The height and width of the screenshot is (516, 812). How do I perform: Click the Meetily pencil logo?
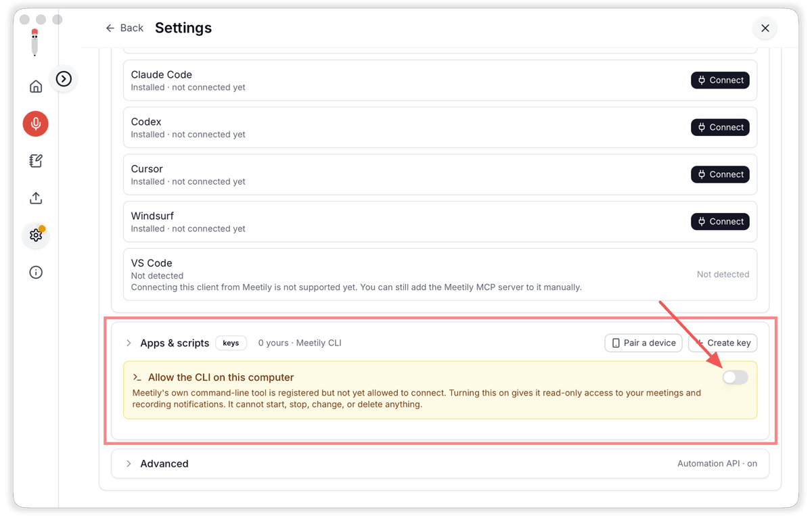tap(35, 43)
